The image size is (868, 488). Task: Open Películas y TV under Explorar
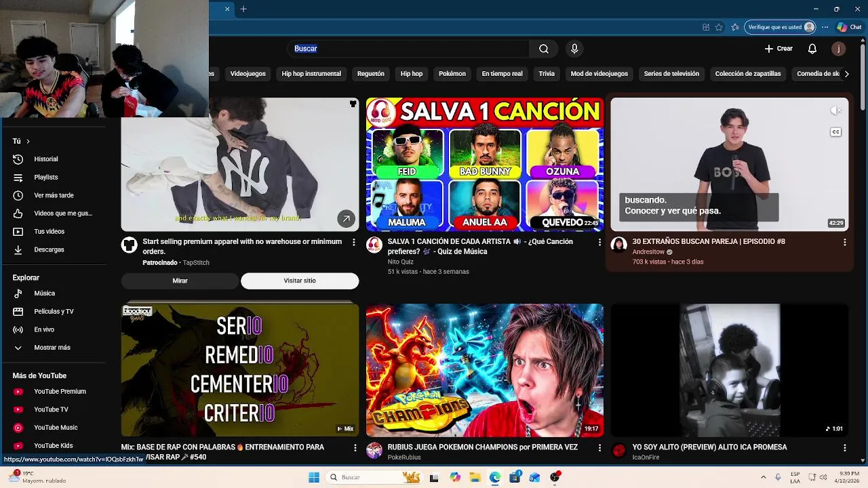(54, 312)
